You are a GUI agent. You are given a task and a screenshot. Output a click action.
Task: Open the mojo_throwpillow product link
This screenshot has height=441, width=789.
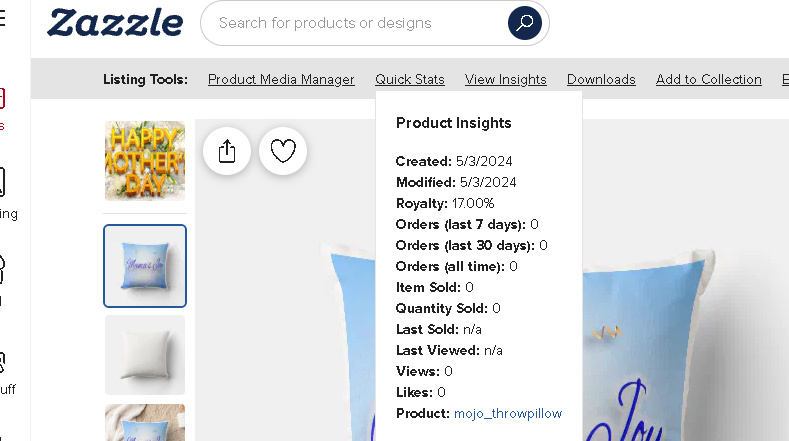(x=508, y=413)
